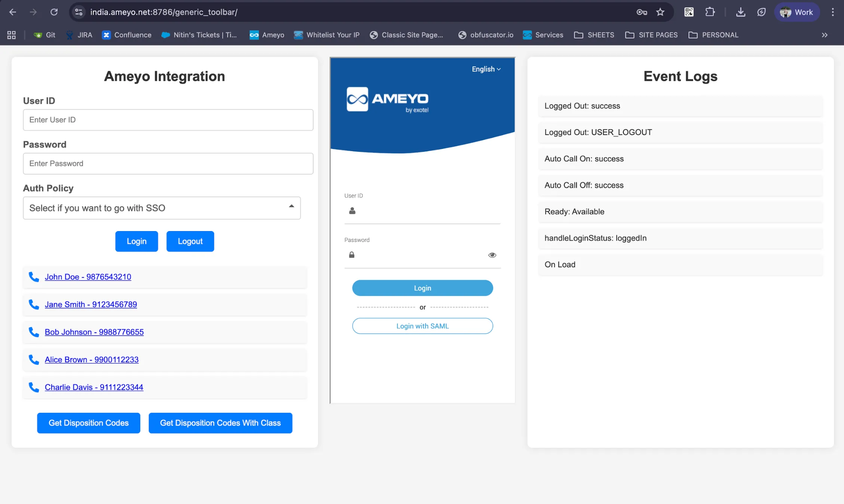The width and height of the screenshot is (844, 504).
Task: Open the English language dropdown
Action: pyautogui.click(x=486, y=69)
